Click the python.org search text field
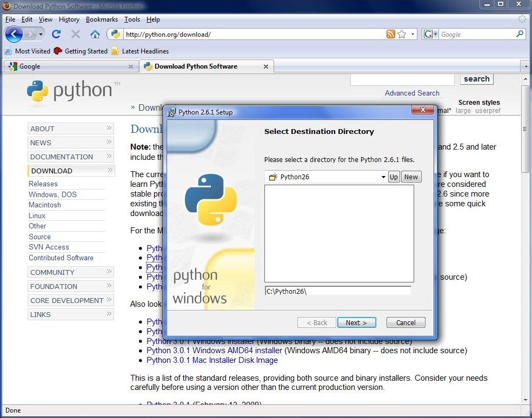This screenshot has width=532, height=418. (402, 79)
